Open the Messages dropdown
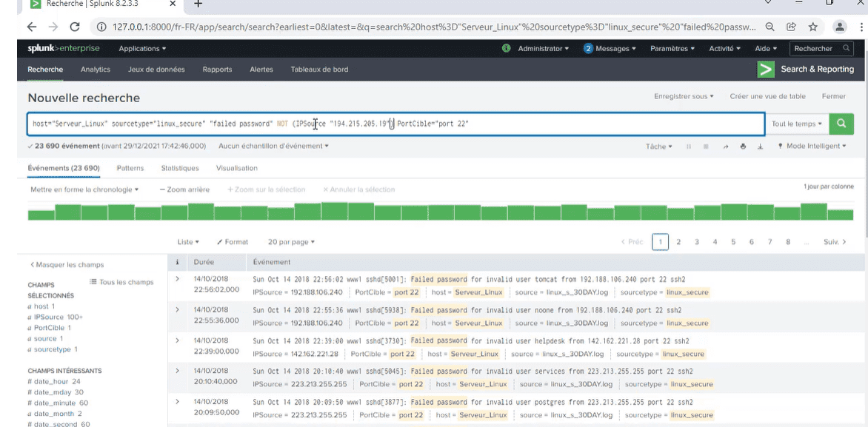Screen dimensions: 868x427 (x=615, y=49)
